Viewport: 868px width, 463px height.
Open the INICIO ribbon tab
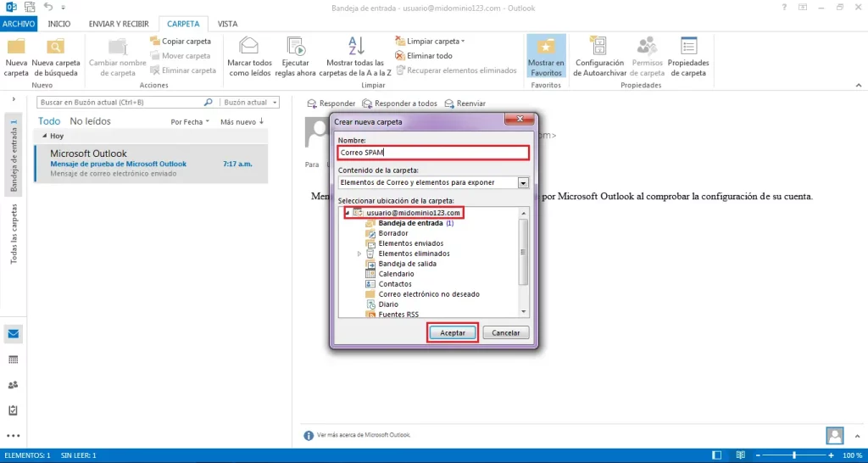pos(59,24)
